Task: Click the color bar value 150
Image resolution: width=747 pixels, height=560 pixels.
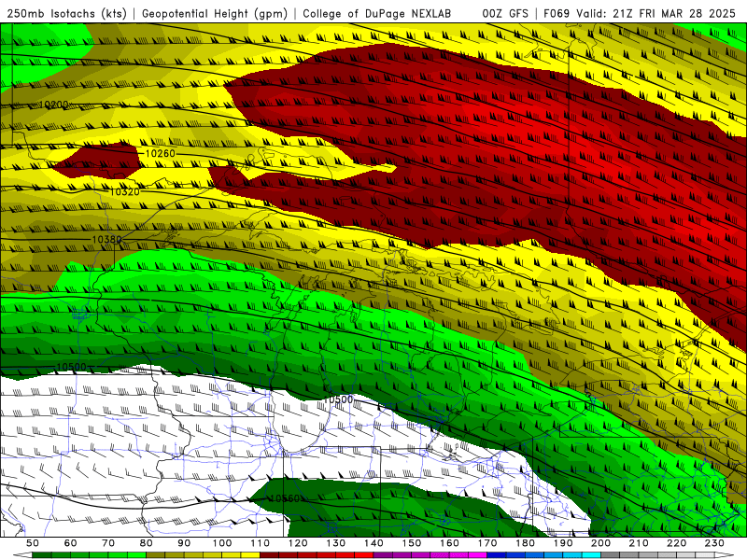Action: (412, 543)
